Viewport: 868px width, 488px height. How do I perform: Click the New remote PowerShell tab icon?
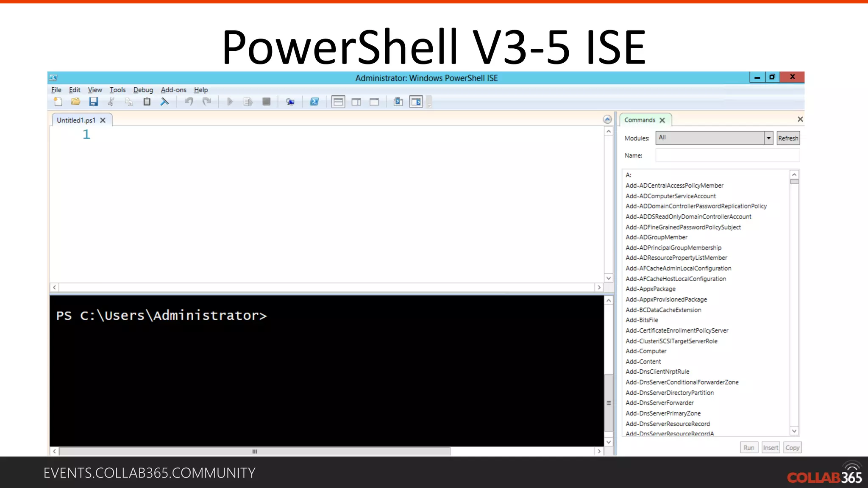pyautogui.click(x=290, y=102)
